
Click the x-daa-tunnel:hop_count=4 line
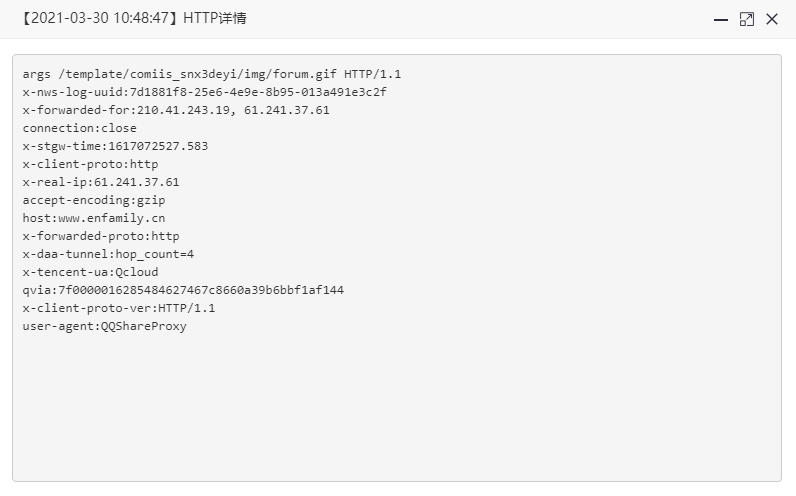[108, 254]
